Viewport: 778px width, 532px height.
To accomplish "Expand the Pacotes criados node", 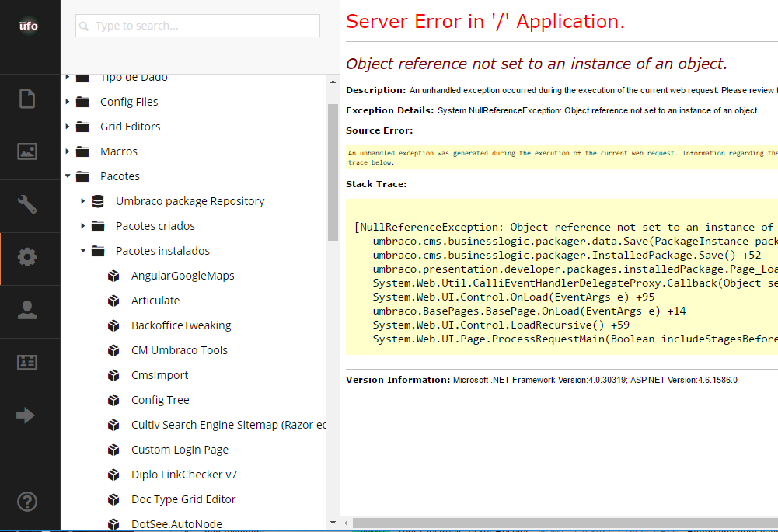I will (83, 226).
